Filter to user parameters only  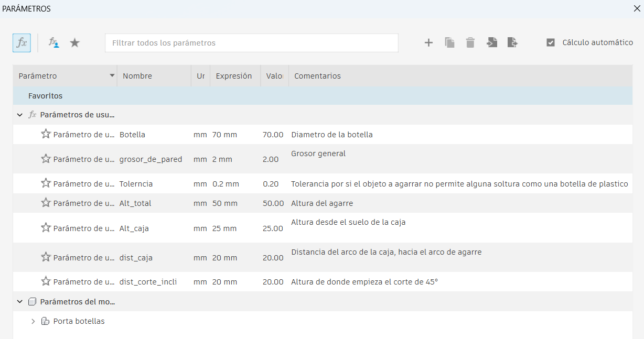[53, 43]
